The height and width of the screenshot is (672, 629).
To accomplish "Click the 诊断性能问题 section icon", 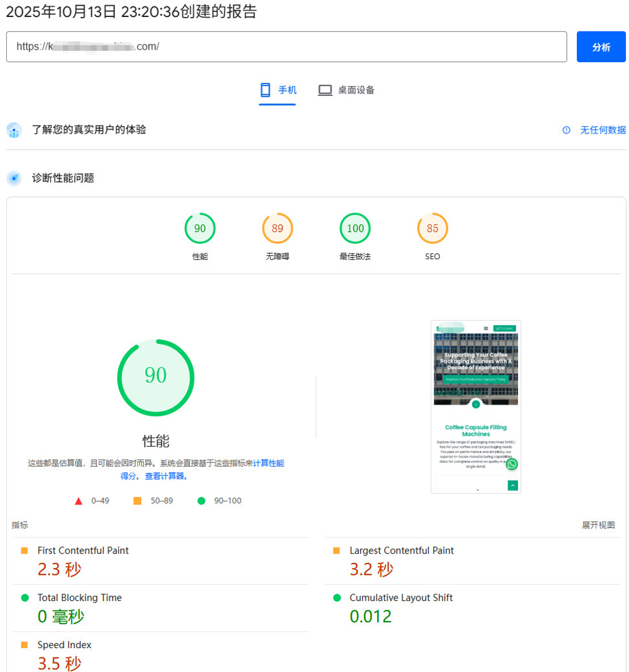I will pyautogui.click(x=14, y=178).
